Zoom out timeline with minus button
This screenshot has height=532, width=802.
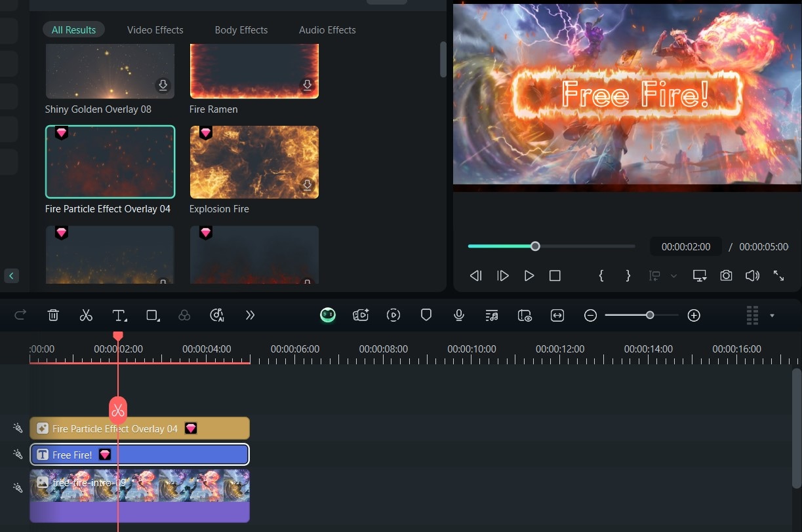click(x=590, y=315)
